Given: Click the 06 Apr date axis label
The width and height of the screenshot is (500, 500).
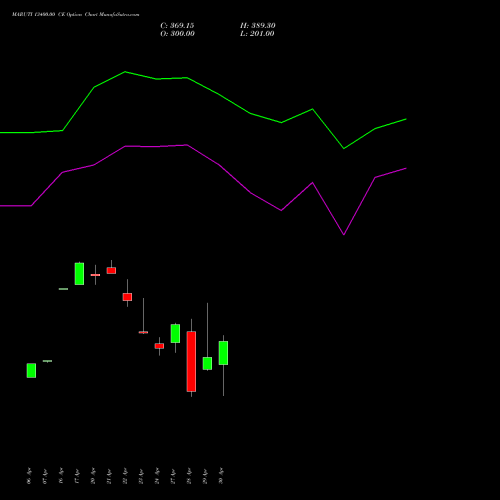Looking at the screenshot, I should click(x=29, y=476).
